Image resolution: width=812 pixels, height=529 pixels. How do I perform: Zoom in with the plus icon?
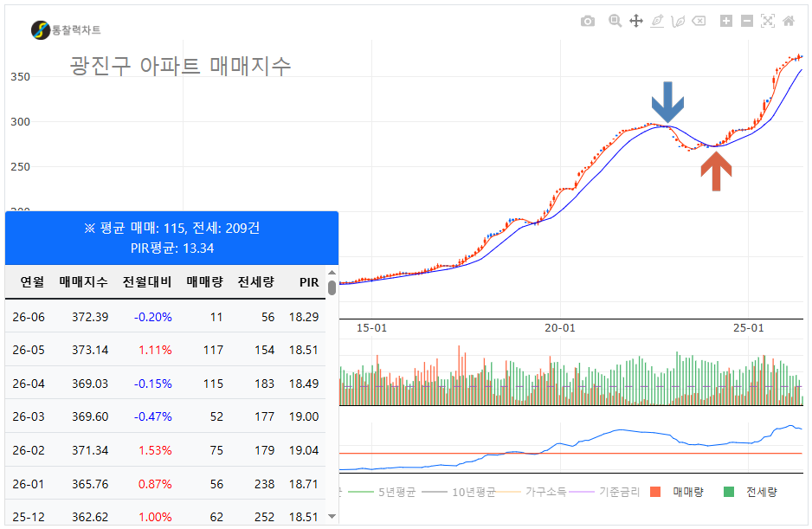[726, 21]
